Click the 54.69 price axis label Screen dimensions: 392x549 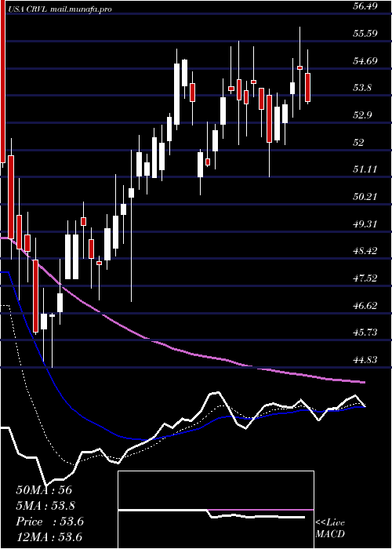click(x=365, y=61)
